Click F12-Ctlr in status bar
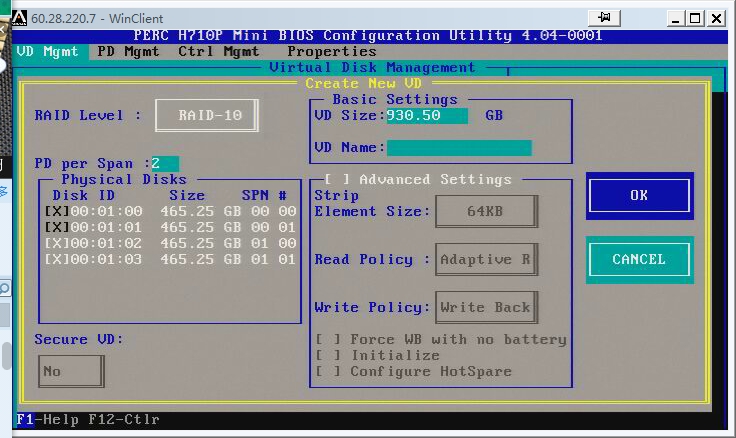The height and width of the screenshot is (438, 736). (x=123, y=419)
